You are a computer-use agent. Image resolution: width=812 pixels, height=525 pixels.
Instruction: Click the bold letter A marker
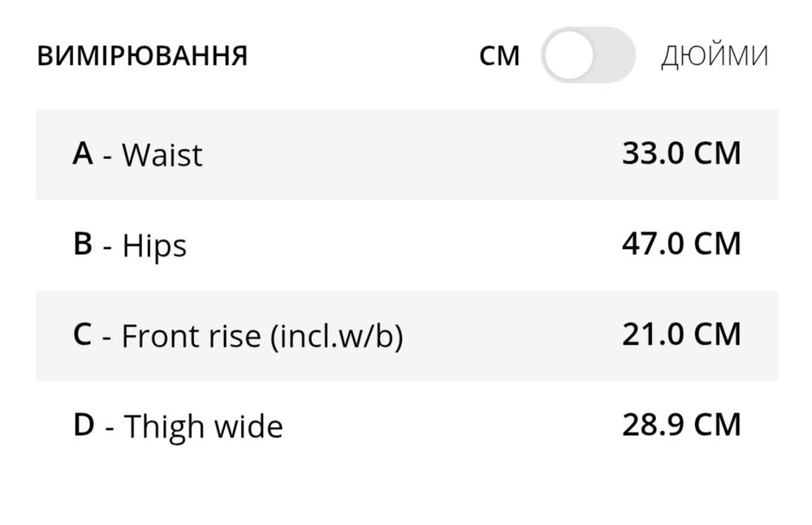pos(83,153)
